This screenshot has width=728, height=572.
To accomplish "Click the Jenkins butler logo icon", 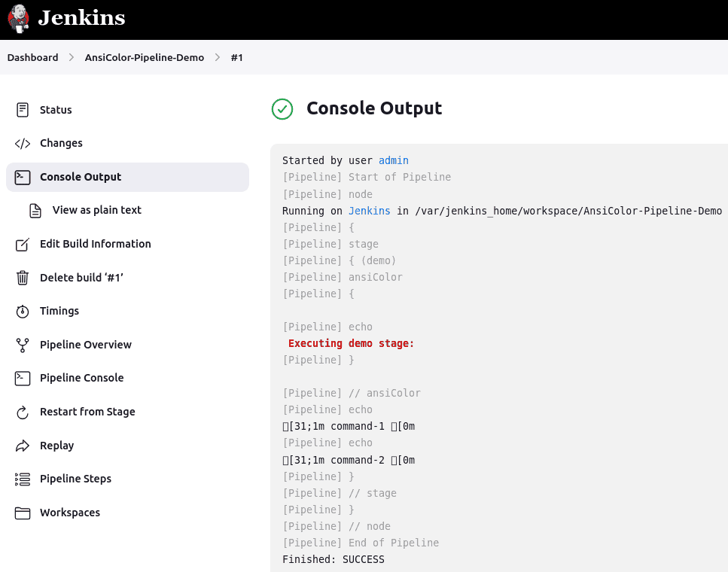I will pos(19,19).
